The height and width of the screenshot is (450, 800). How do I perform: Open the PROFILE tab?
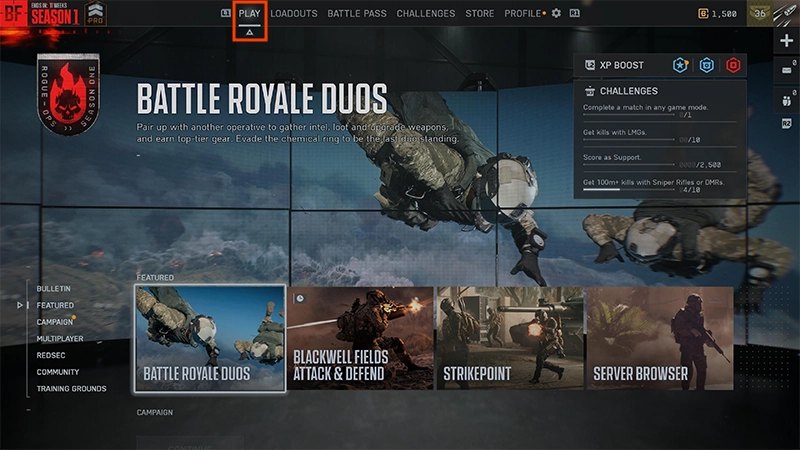(x=522, y=14)
